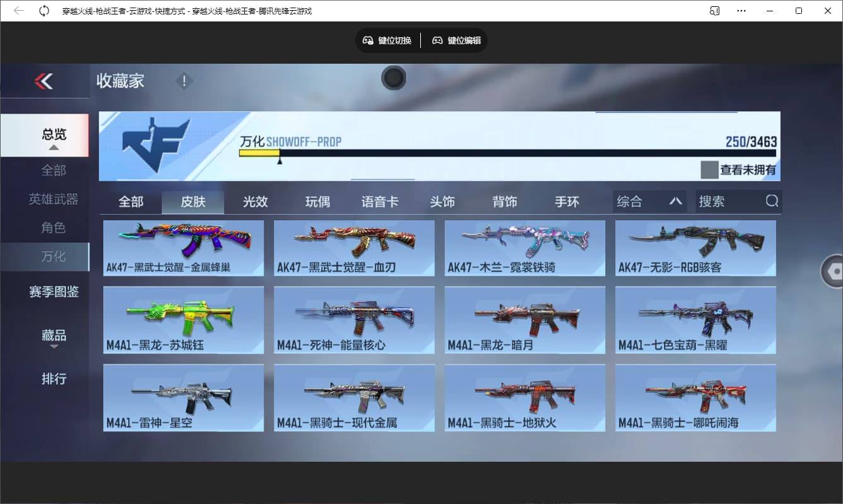This screenshot has height=504, width=843.
Task: Open the browser cast-to-device icon
Action: (714, 11)
